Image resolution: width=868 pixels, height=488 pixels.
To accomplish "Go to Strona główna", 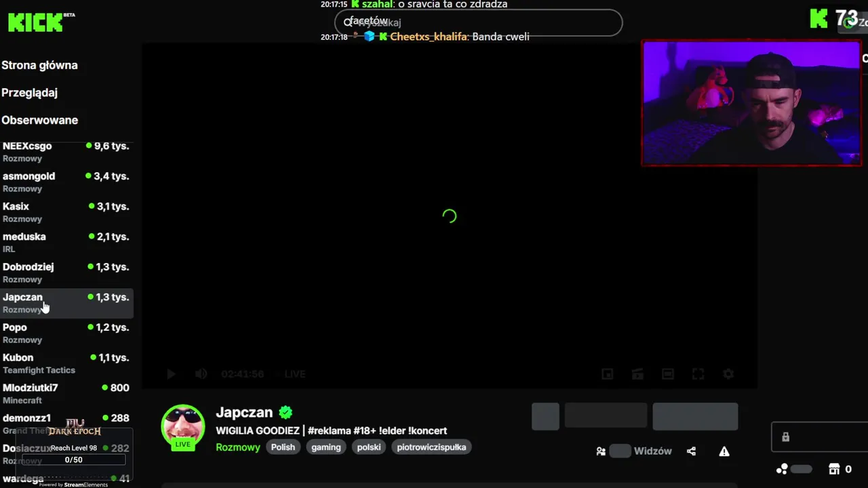I will click(x=39, y=65).
